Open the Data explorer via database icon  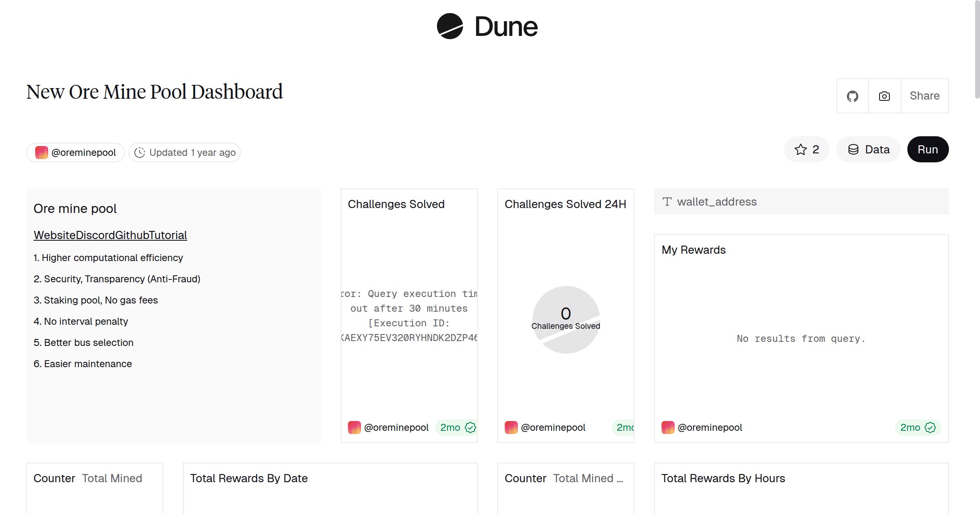tap(868, 149)
